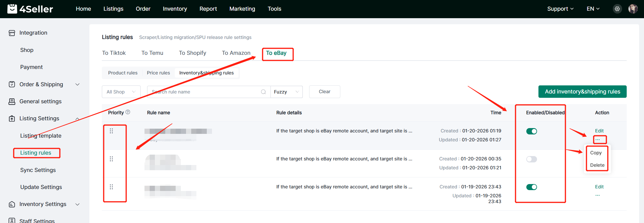Open the third rule's more options ellipsis
This screenshot has width=644, height=223.
pos(597,195)
